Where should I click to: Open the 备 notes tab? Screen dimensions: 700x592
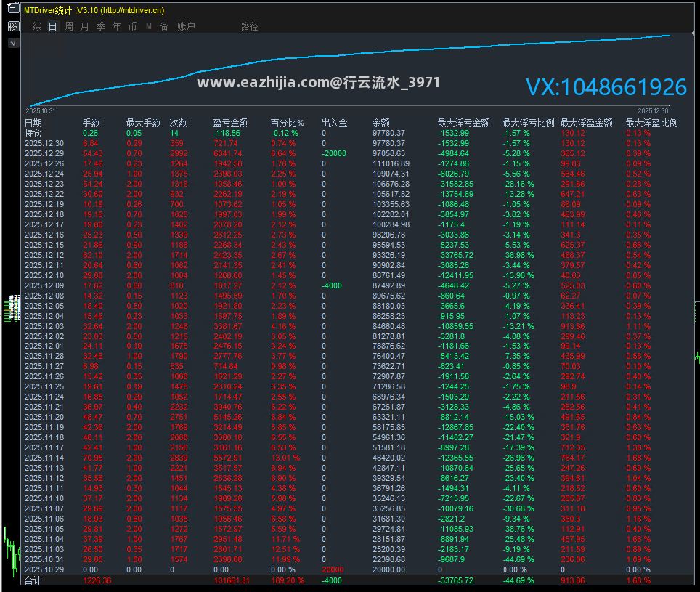tap(164, 26)
